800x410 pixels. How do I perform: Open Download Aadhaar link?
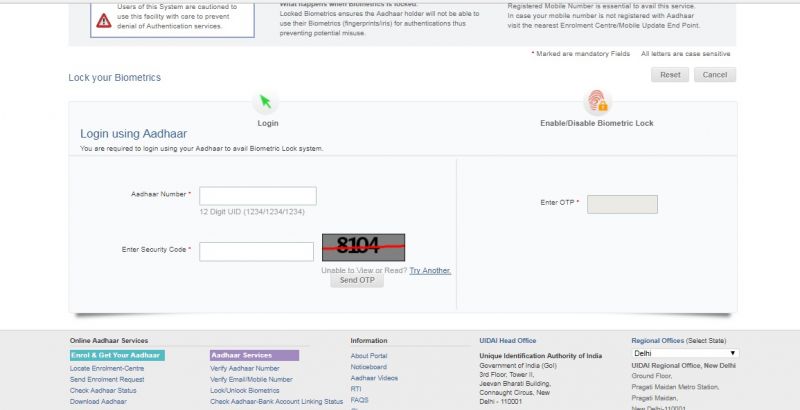tap(98, 402)
